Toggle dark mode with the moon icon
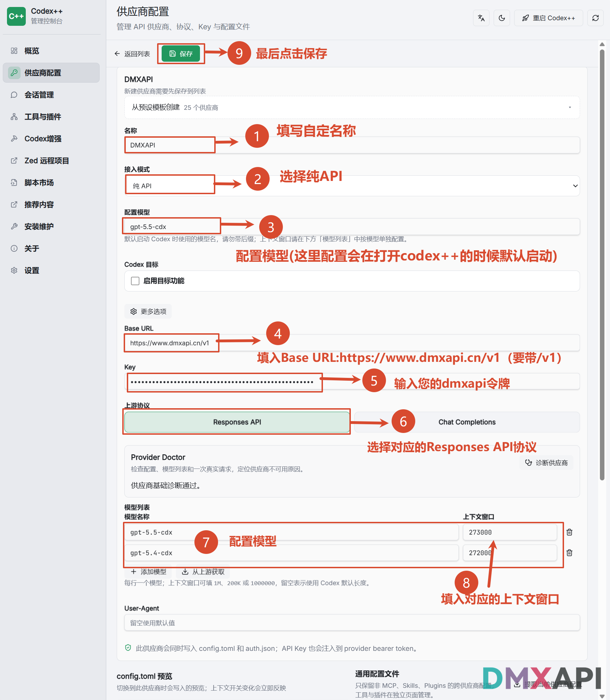This screenshot has height=700, width=610. (502, 18)
